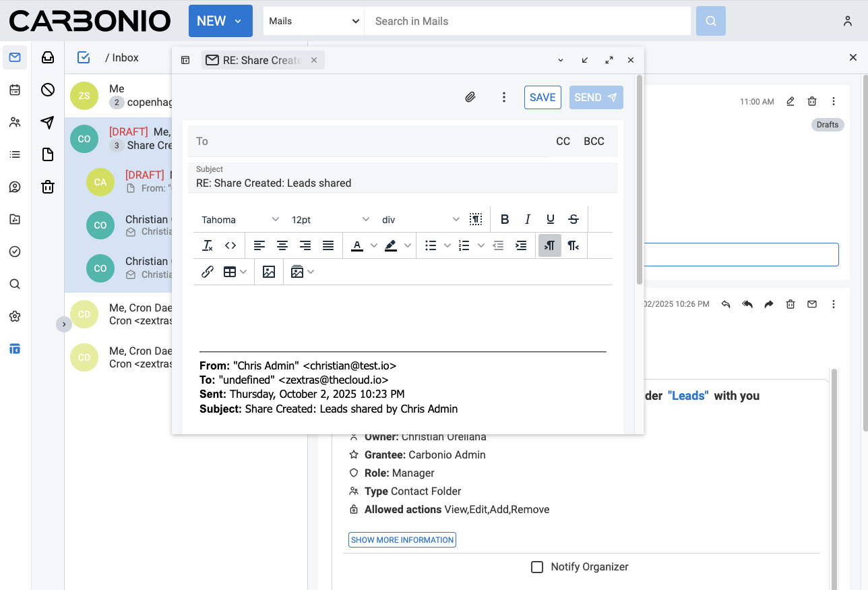Expand the Mails search scope dropdown
Image resolution: width=868 pixels, height=590 pixels.
click(313, 21)
